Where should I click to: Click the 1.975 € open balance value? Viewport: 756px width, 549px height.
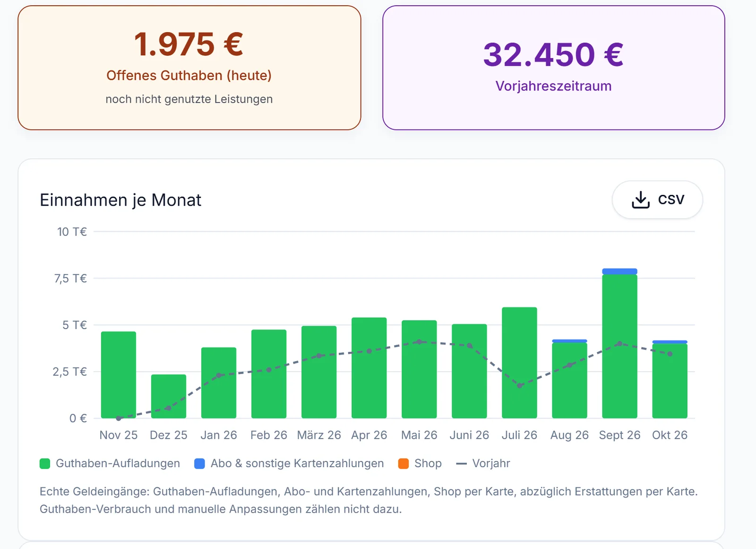(x=189, y=44)
